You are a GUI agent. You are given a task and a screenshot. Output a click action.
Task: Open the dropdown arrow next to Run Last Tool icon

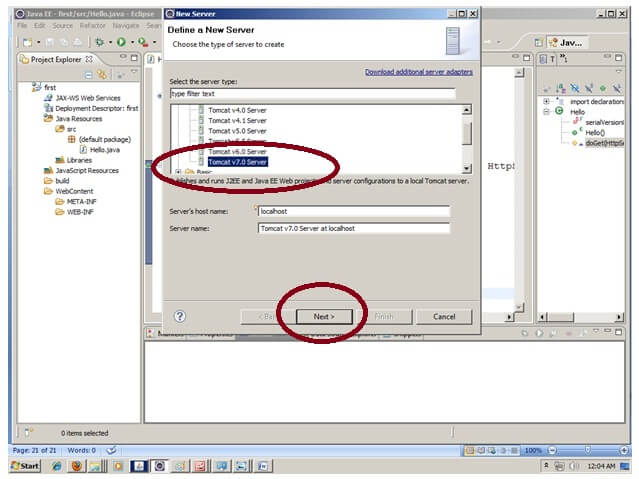[x=154, y=42]
